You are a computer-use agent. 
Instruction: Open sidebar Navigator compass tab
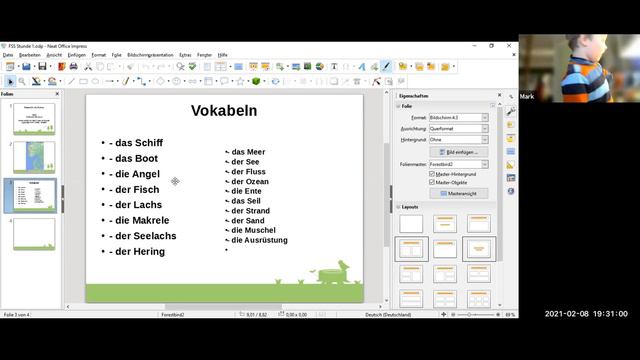[511, 191]
